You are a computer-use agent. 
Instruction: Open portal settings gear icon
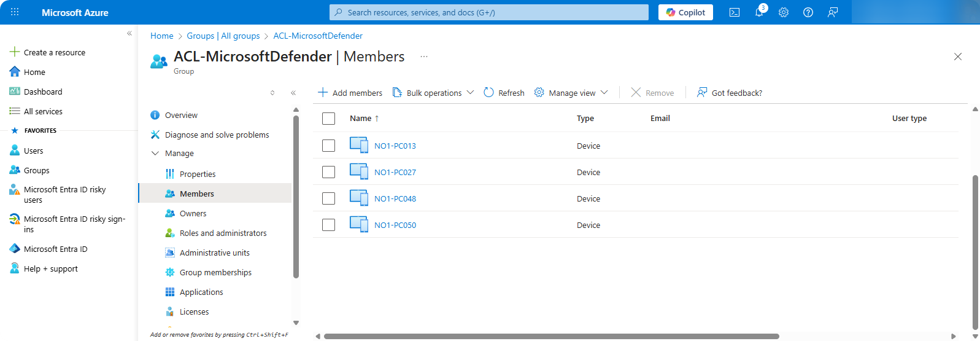784,12
